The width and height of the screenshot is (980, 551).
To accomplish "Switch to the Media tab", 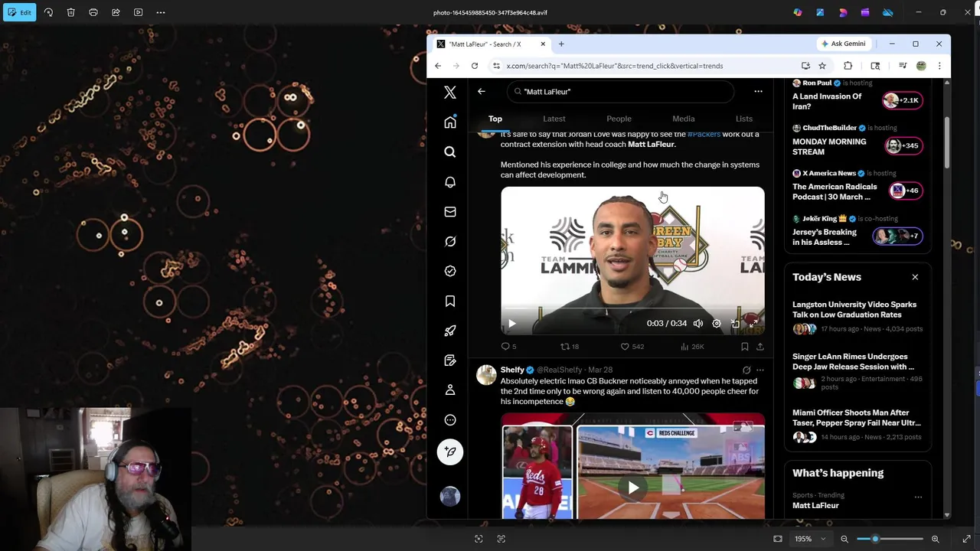I will (684, 119).
